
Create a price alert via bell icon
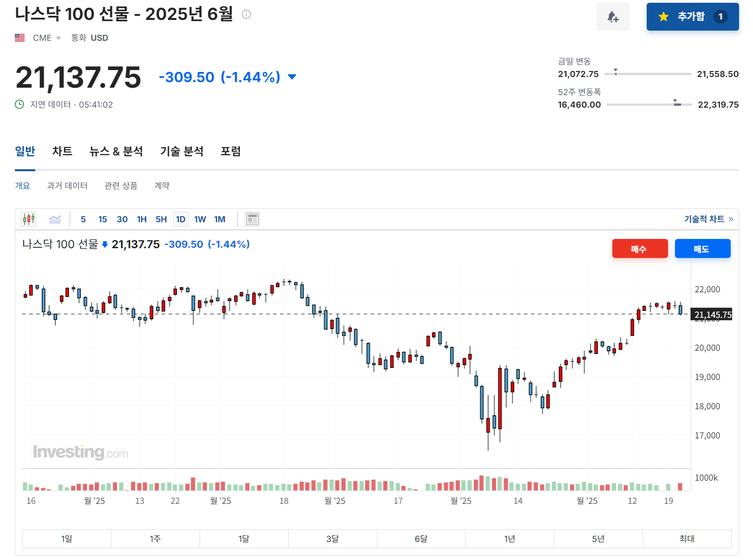click(613, 17)
